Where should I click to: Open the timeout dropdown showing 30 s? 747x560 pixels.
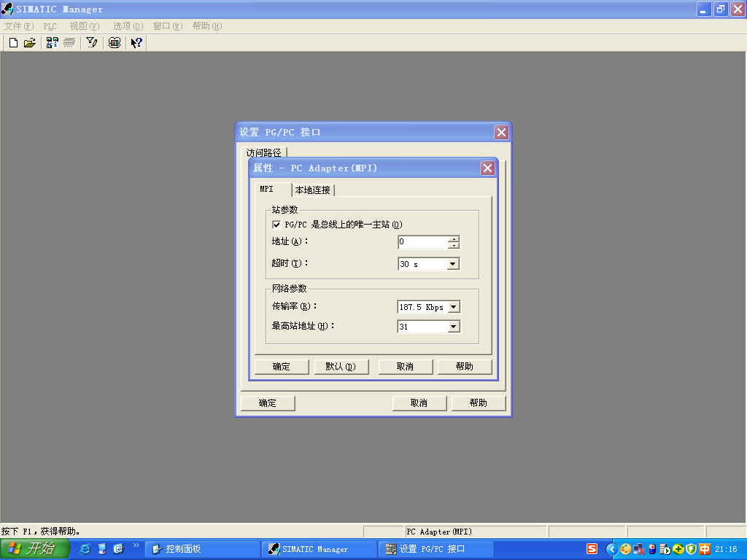click(x=452, y=264)
